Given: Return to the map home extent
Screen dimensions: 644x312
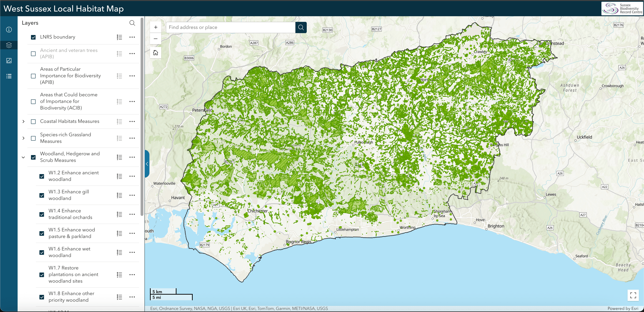Looking at the screenshot, I should click(156, 53).
